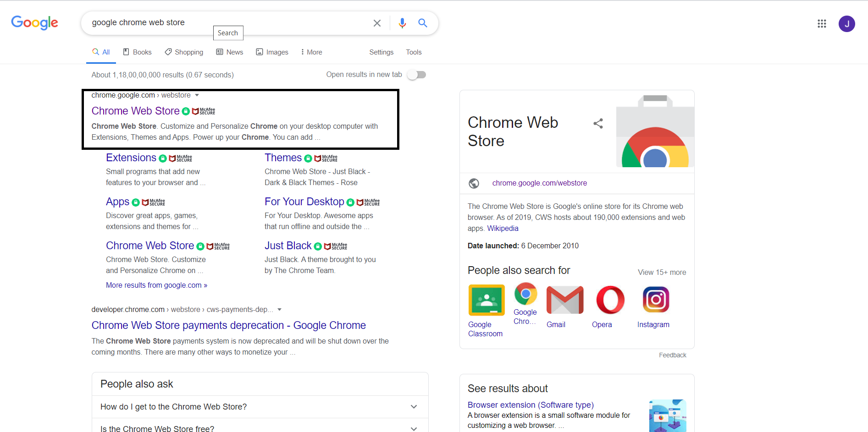This screenshot has height=432, width=868.
Task: Switch to the Shopping tab
Action: (x=184, y=52)
